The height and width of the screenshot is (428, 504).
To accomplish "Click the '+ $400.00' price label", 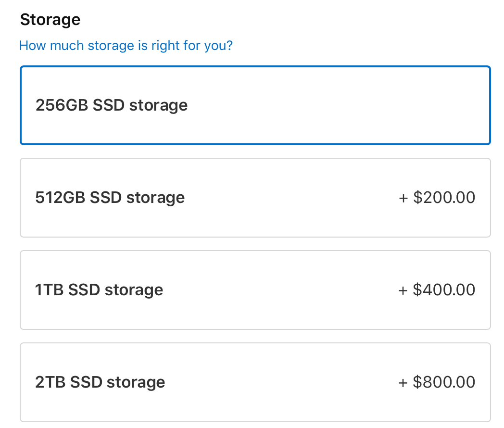I will tap(437, 290).
